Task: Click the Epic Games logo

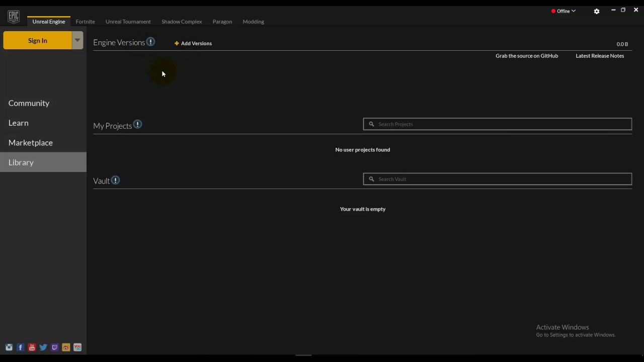Action: [x=14, y=17]
